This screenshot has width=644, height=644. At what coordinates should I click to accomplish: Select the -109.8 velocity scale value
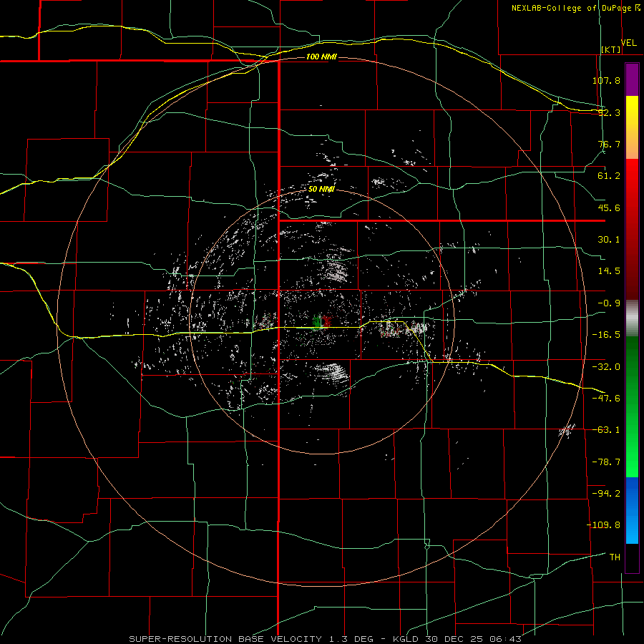click(603, 525)
